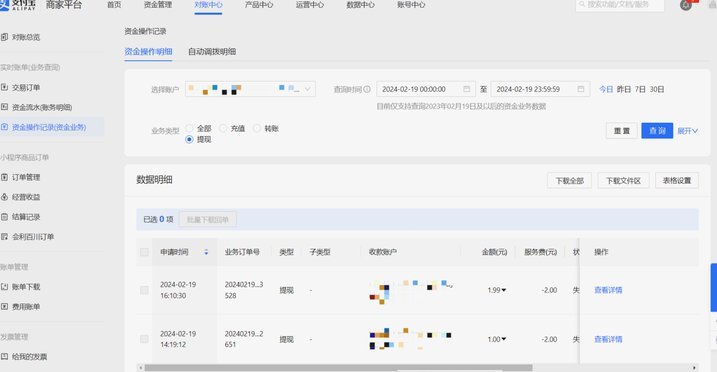Click the 费用账单 sidebar icon
This screenshot has width=717, height=372.
5,306
